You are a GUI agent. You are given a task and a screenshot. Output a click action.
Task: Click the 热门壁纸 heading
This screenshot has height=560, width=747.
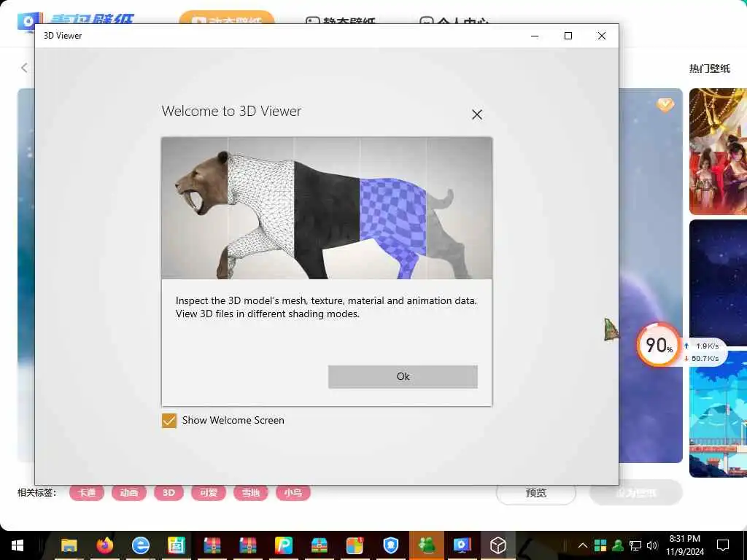tap(709, 69)
